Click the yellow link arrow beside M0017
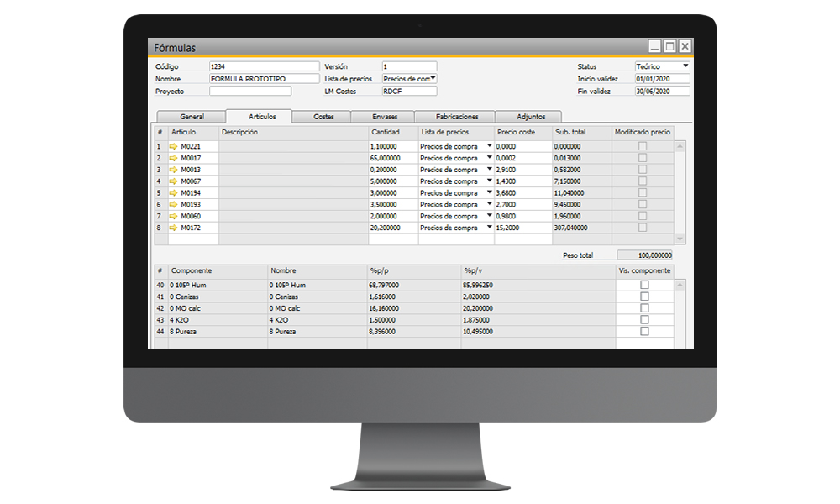Screen dimensions: 840x504 click(x=174, y=158)
